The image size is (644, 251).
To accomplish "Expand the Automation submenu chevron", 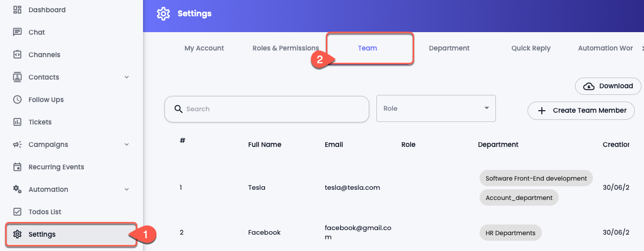I will tap(127, 189).
